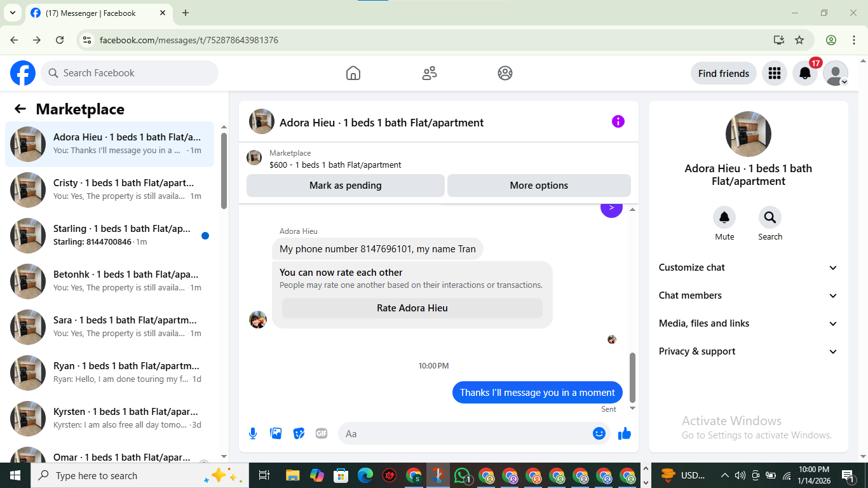Viewport: 868px width, 488px height.
Task: Choose a GIF icon
Action: (x=322, y=433)
